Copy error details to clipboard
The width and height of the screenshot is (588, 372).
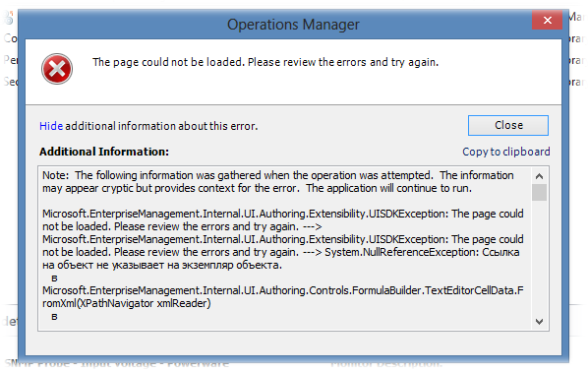coord(505,152)
